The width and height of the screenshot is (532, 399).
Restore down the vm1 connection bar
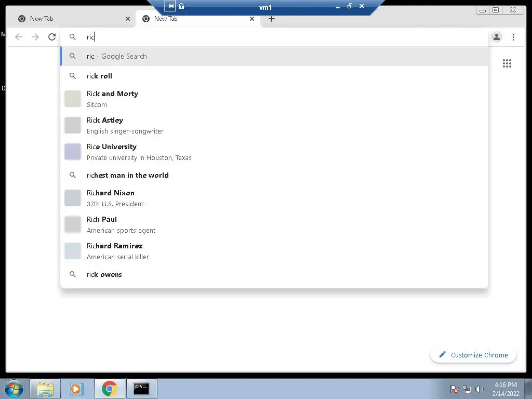click(x=350, y=6)
